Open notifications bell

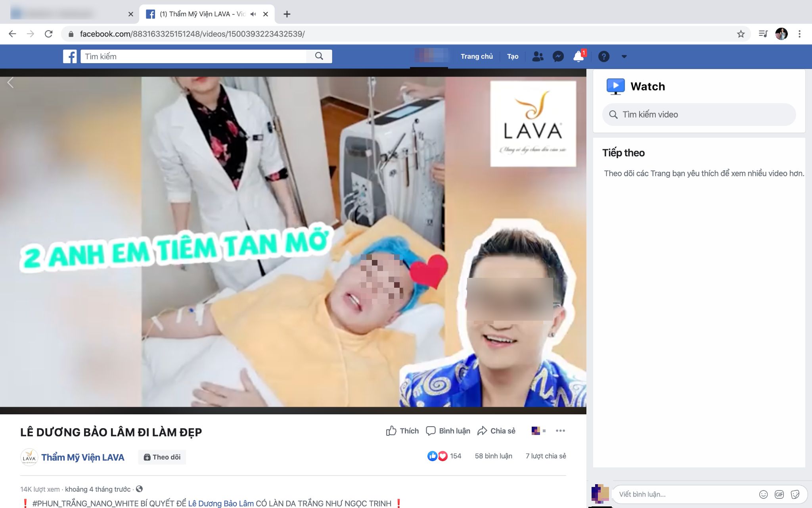[x=579, y=56]
